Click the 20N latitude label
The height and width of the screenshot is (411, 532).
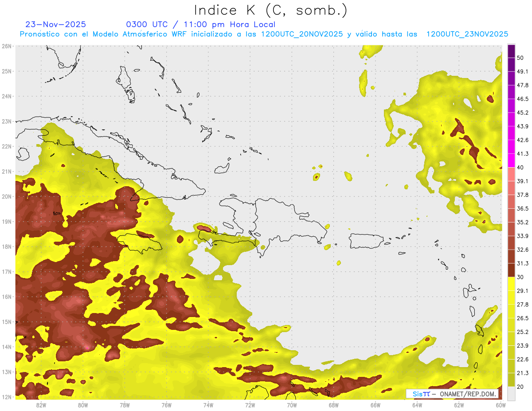click(x=7, y=196)
